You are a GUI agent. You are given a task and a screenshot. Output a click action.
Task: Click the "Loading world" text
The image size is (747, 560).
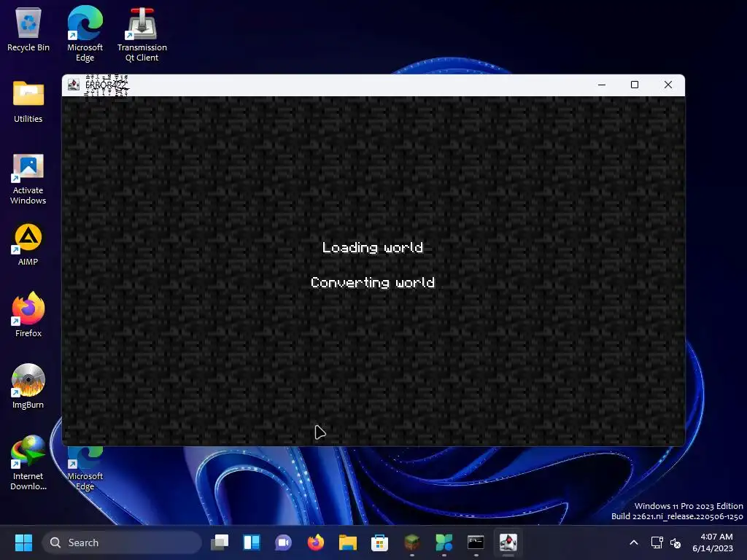coord(373,248)
